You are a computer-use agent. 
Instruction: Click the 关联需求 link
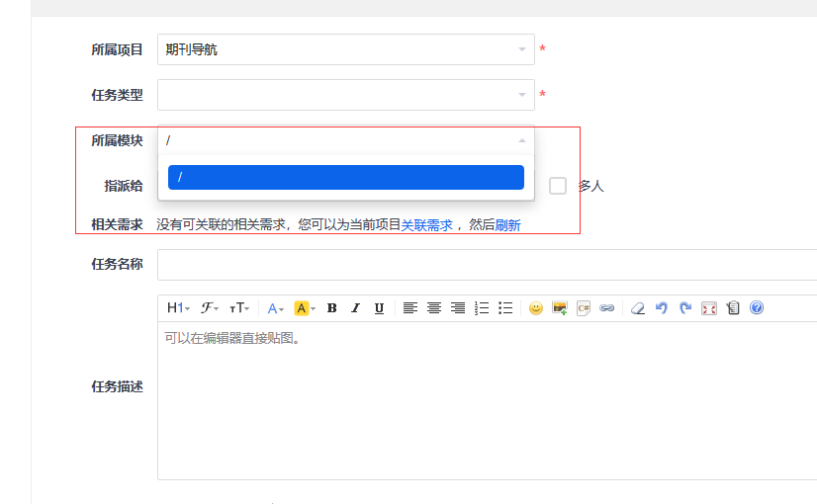pos(426,225)
